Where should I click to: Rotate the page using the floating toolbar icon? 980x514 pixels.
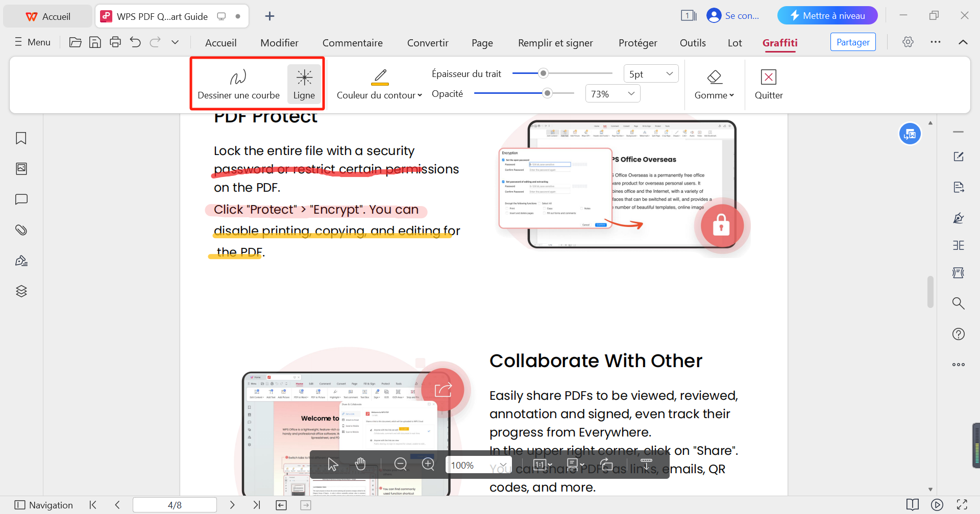(606, 465)
